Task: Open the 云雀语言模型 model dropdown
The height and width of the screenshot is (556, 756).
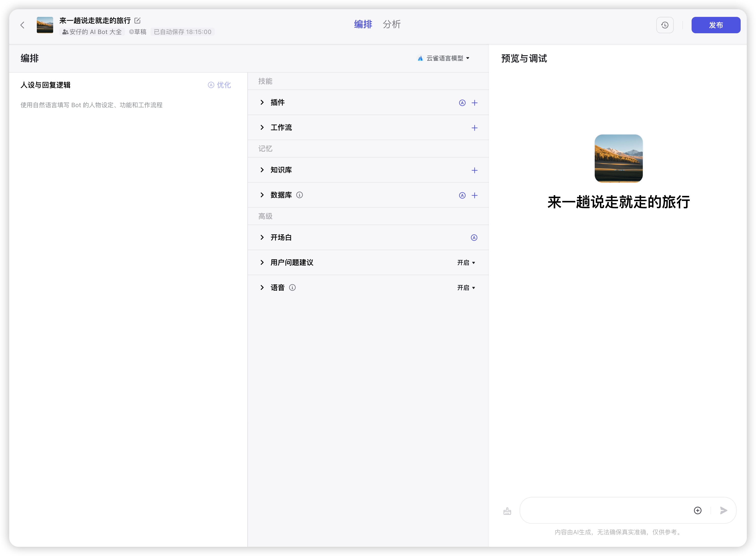Action: [443, 58]
